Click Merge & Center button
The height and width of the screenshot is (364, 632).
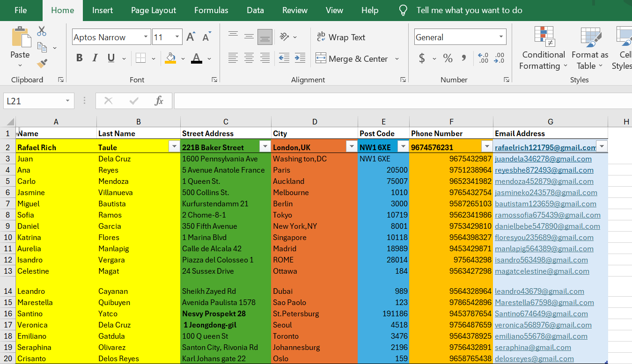[x=352, y=58]
